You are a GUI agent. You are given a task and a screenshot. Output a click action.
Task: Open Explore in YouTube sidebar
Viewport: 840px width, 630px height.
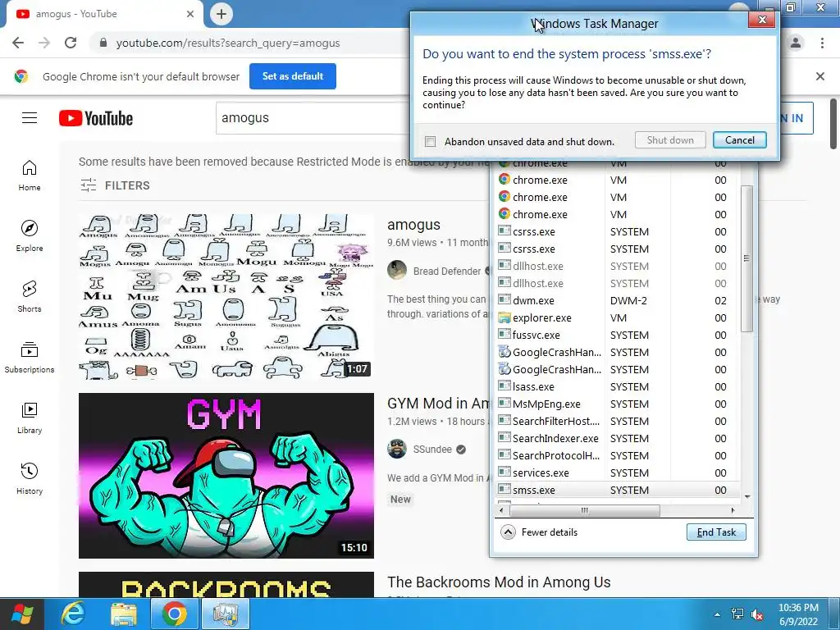[30, 236]
